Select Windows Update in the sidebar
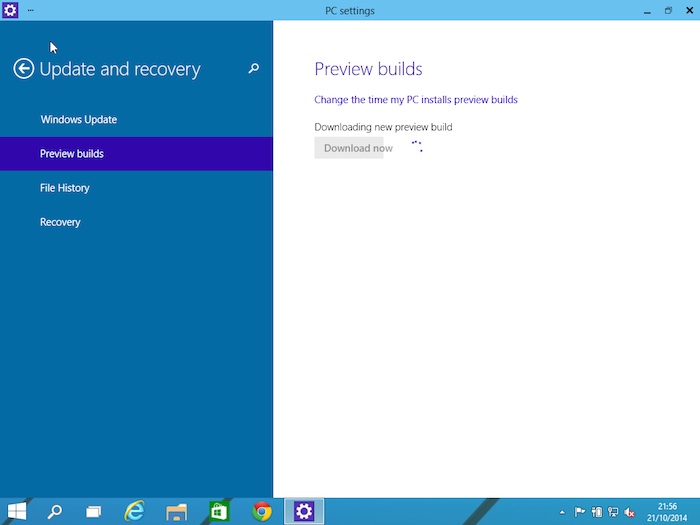 point(79,120)
